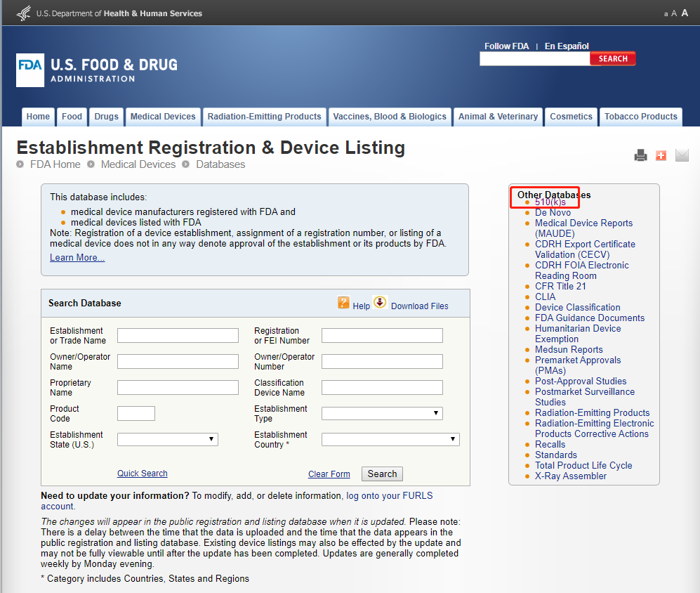Viewport: 700px width, 593px height.
Task: Open the X-Ray Assembler link
Action: (571, 476)
